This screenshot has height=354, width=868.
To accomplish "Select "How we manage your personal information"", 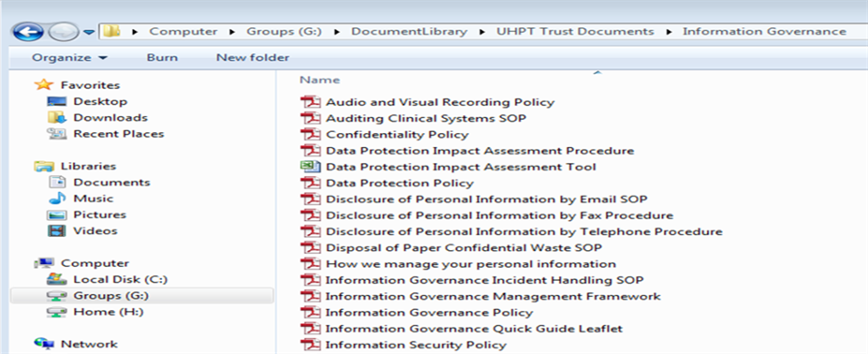I will 470,264.
